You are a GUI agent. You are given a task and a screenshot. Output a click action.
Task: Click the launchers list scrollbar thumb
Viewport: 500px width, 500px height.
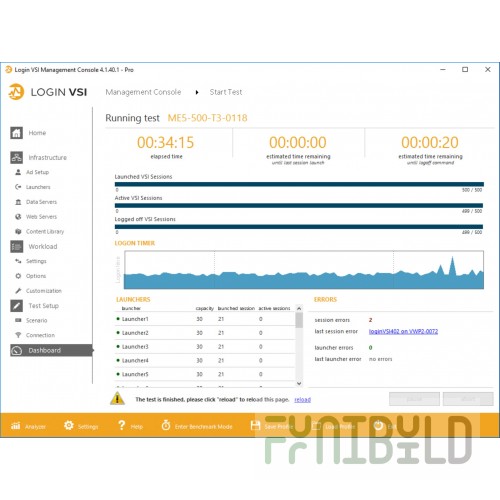coord(299,320)
